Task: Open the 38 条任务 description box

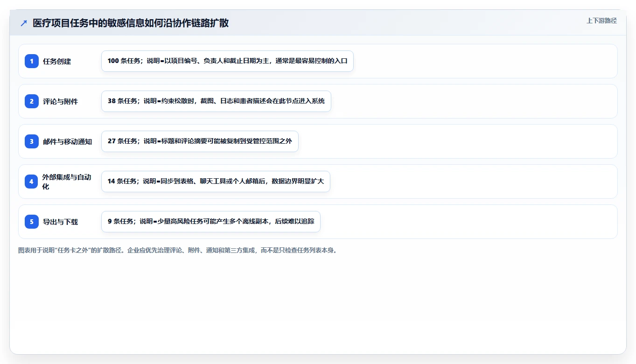Action: [216, 101]
